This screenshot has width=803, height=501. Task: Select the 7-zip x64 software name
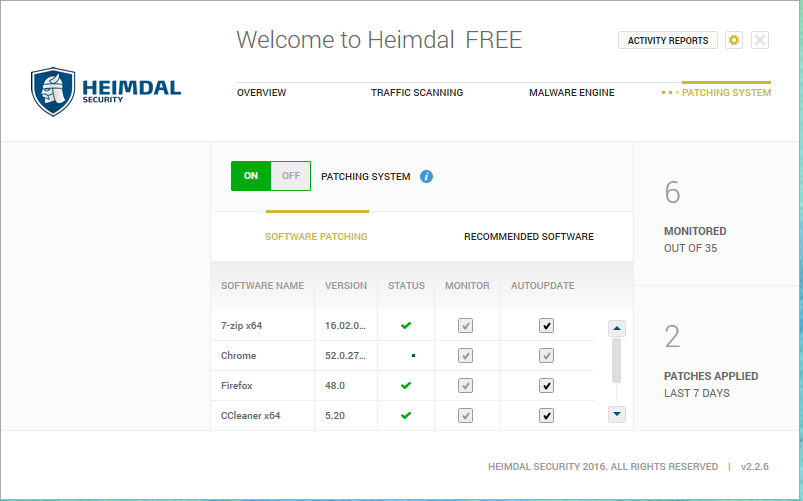coord(241,326)
